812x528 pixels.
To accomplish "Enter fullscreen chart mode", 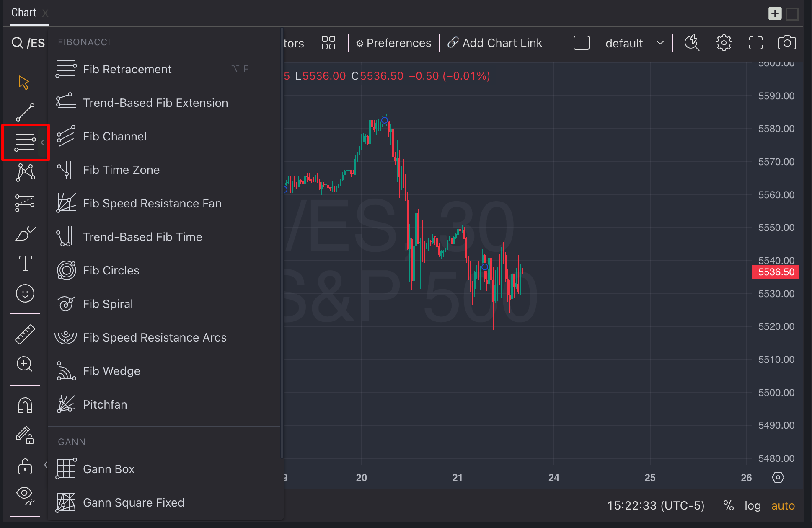I will (755, 43).
